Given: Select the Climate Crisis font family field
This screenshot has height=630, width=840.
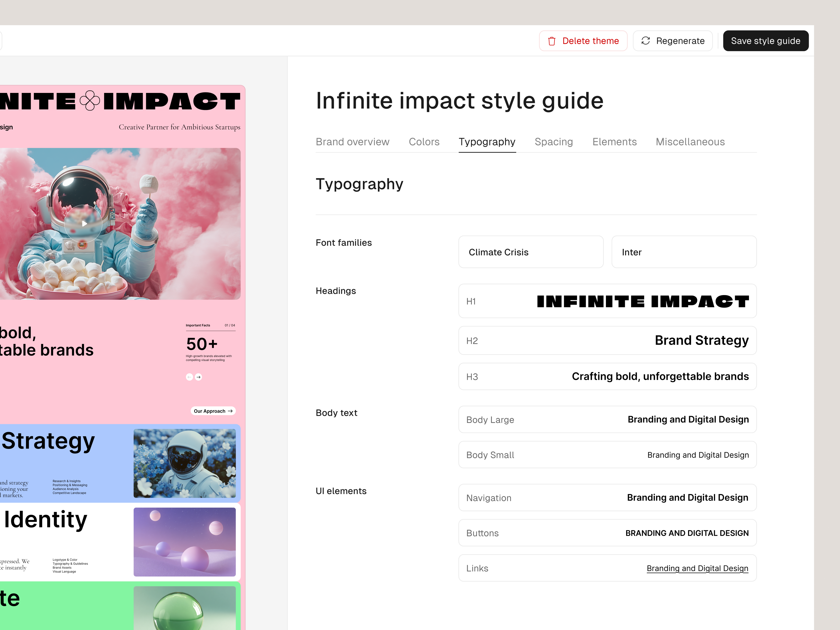Looking at the screenshot, I should pyautogui.click(x=531, y=252).
